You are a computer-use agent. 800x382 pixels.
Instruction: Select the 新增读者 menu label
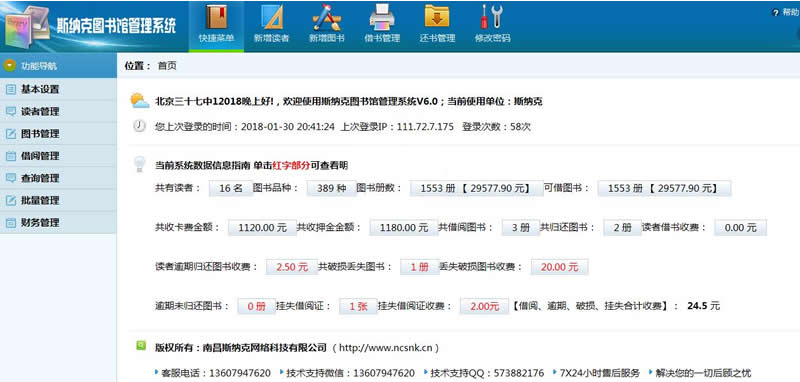pos(271,38)
